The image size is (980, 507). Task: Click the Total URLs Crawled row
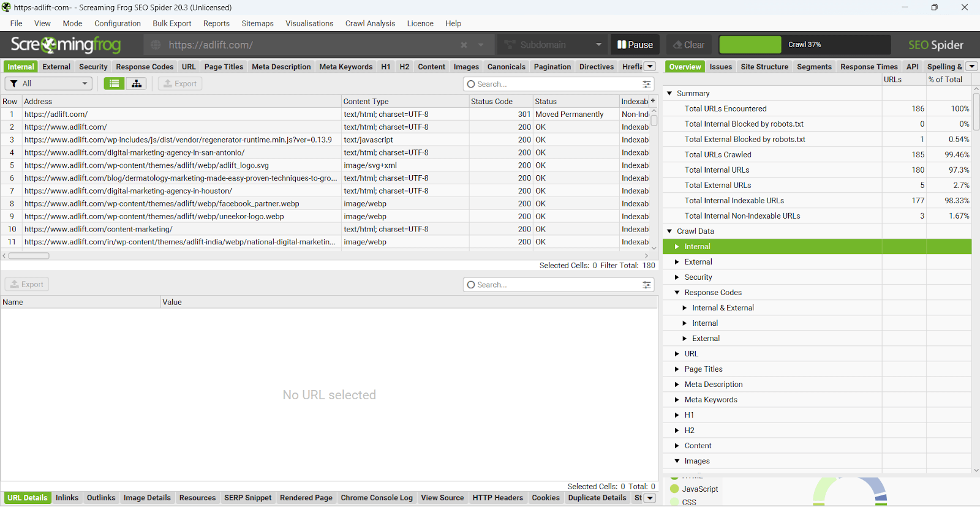tap(817, 154)
